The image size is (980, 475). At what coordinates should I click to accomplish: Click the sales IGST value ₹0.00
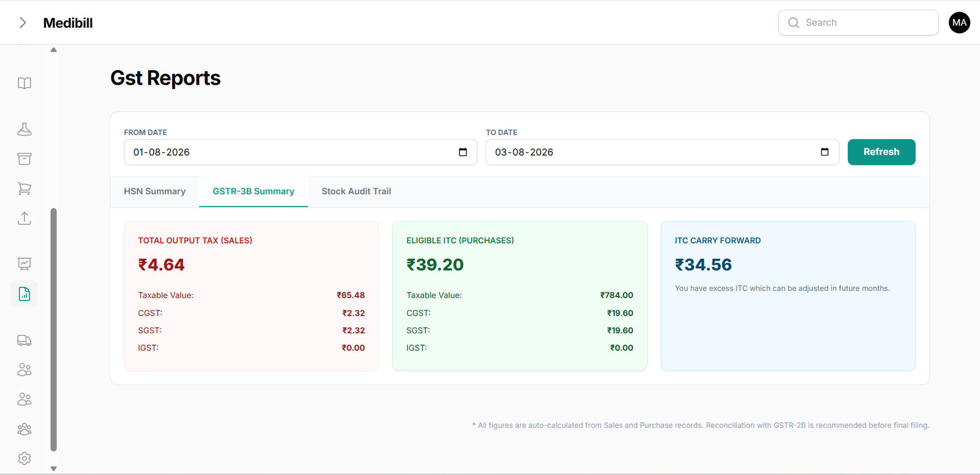353,348
